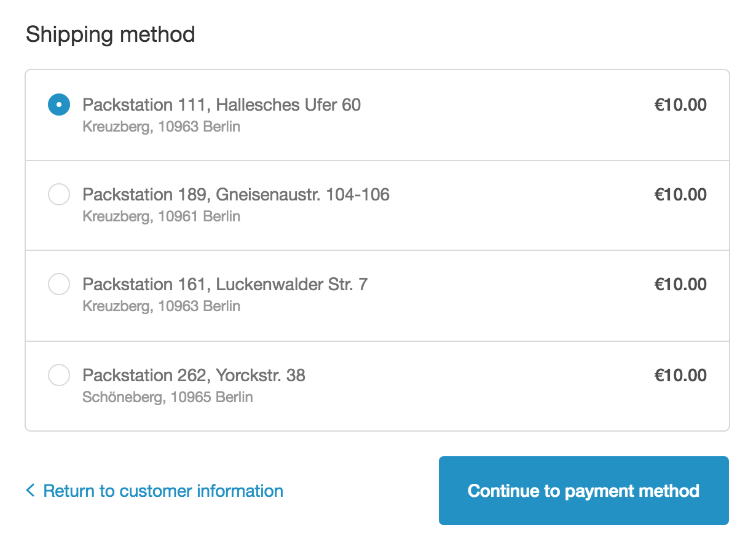The width and height of the screenshot is (756, 546).
Task: Click the Shipping method heading
Action: tap(111, 34)
